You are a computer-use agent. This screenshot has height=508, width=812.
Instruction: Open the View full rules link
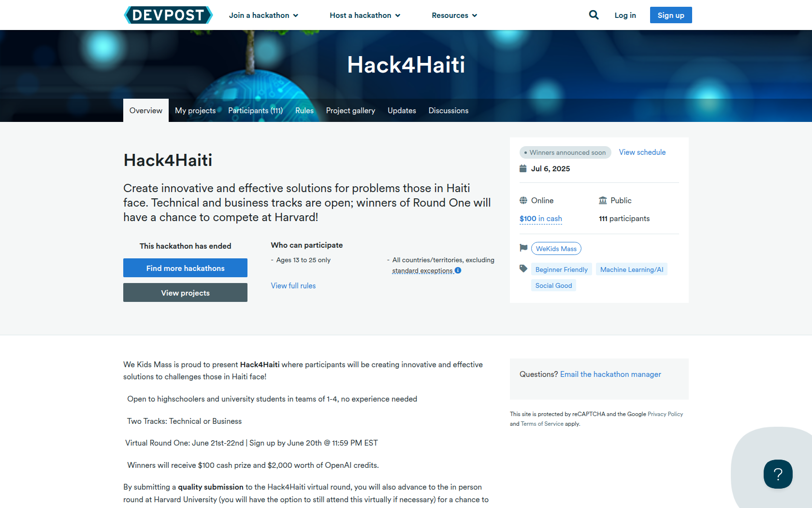click(293, 286)
